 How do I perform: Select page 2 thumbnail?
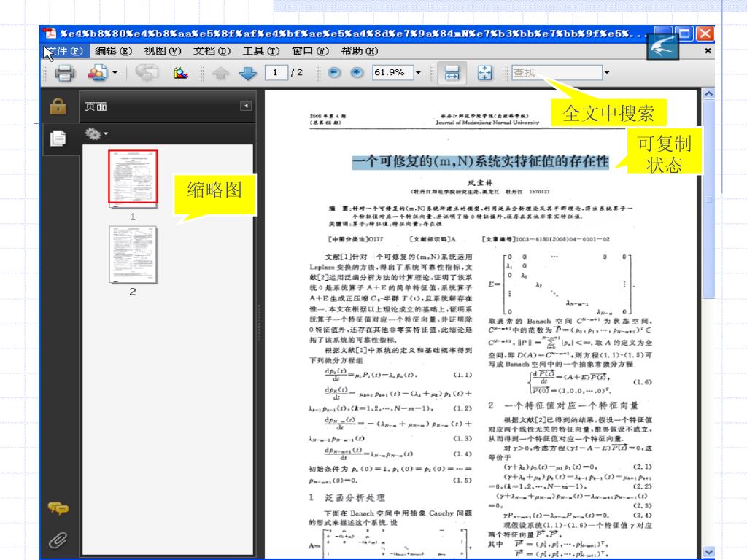click(133, 254)
